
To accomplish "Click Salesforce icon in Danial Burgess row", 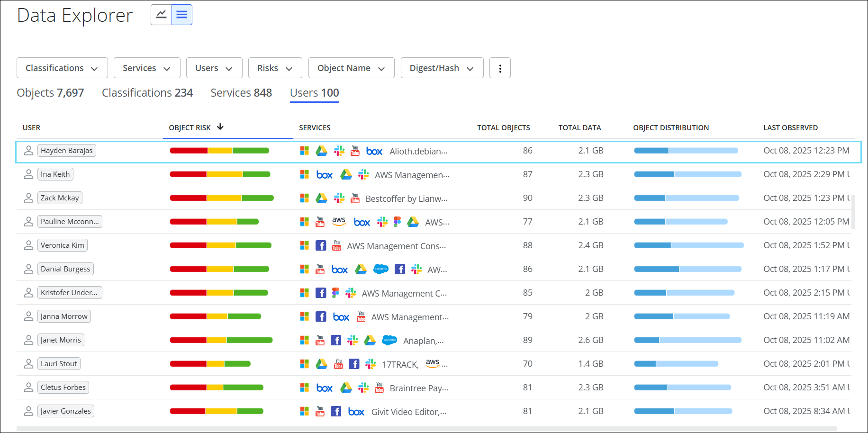I will pyautogui.click(x=381, y=269).
